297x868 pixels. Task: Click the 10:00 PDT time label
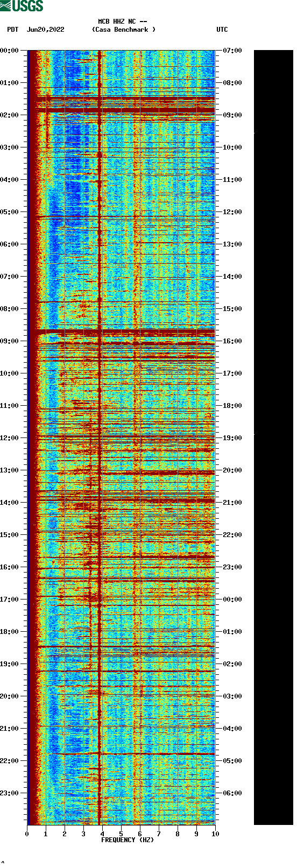9,373
